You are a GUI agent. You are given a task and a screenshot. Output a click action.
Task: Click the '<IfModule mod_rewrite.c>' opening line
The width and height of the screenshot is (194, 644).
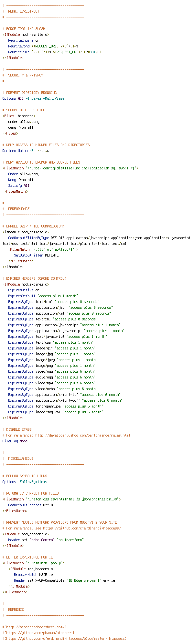point(26,35)
